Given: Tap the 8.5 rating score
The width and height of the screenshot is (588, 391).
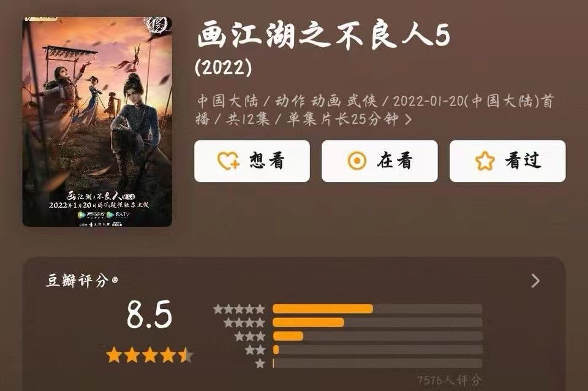Looking at the screenshot, I should (x=149, y=314).
